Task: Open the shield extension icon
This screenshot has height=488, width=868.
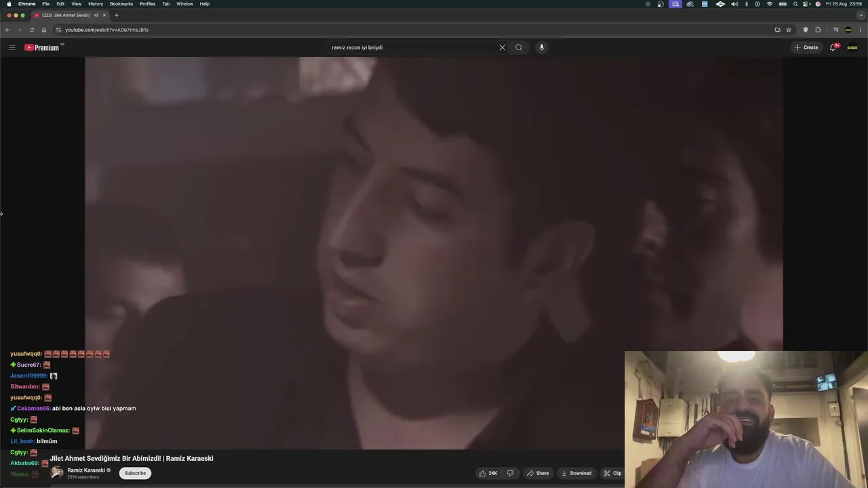Action: (806, 30)
